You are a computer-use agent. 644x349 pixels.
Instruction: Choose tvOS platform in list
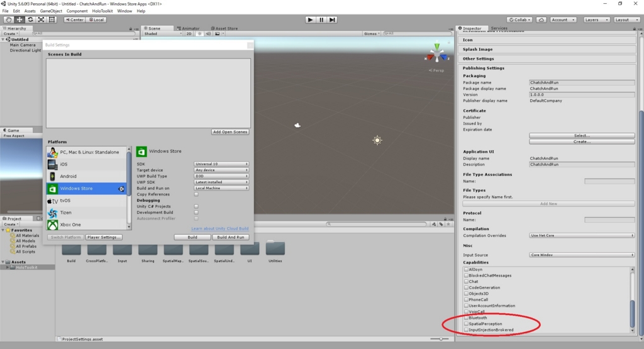tap(86, 201)
